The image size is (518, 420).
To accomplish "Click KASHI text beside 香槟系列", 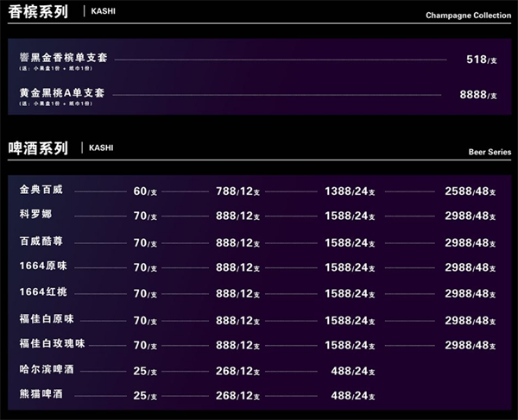I will [x=103, y=11].
